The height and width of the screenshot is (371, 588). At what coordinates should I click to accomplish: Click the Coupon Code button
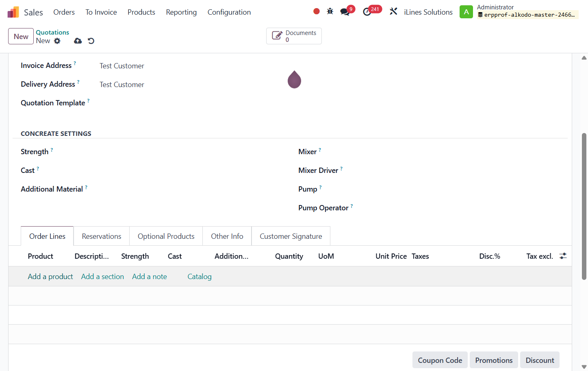(440, 360)
